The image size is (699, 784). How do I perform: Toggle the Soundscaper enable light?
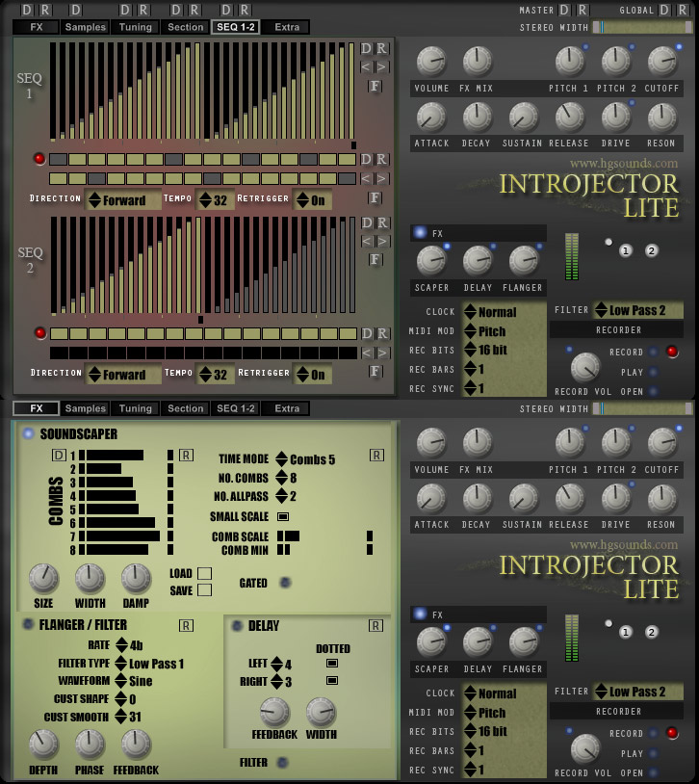coord(28,433)
